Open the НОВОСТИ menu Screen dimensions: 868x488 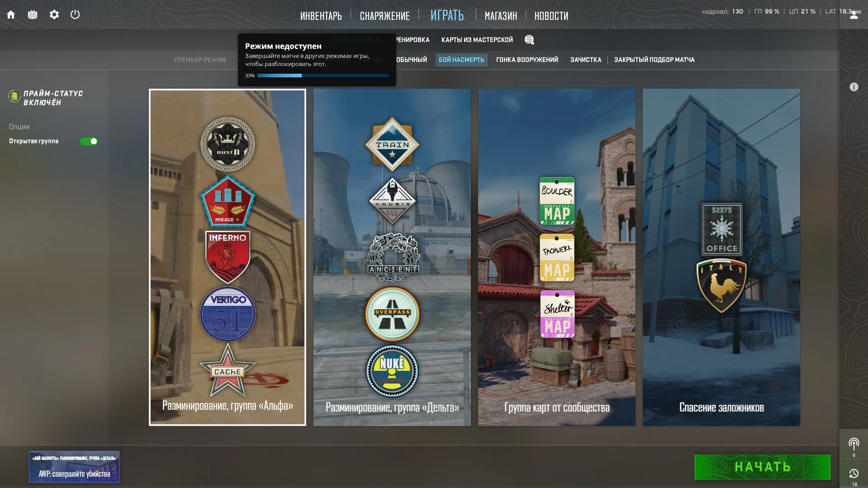coord(551,16)
